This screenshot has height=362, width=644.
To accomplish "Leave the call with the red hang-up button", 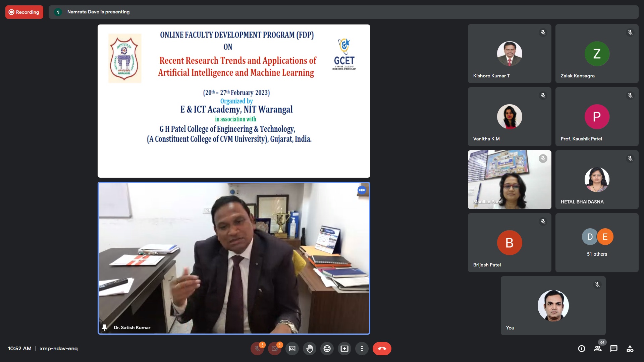I will point(382,349).
